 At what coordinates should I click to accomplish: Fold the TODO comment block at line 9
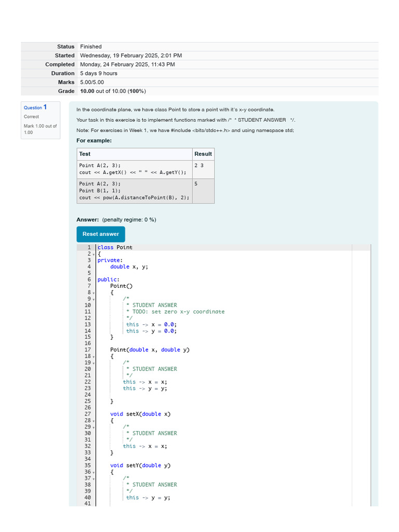[94, 299]
